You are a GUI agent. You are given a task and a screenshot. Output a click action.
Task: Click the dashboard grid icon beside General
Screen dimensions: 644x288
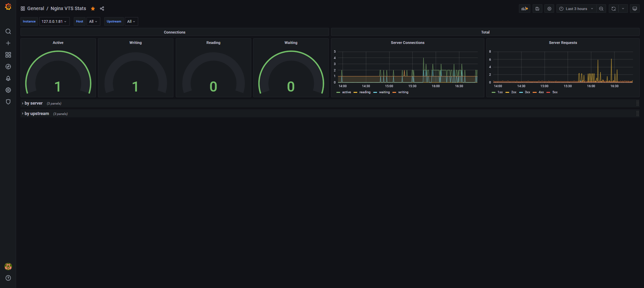[23, 9]
